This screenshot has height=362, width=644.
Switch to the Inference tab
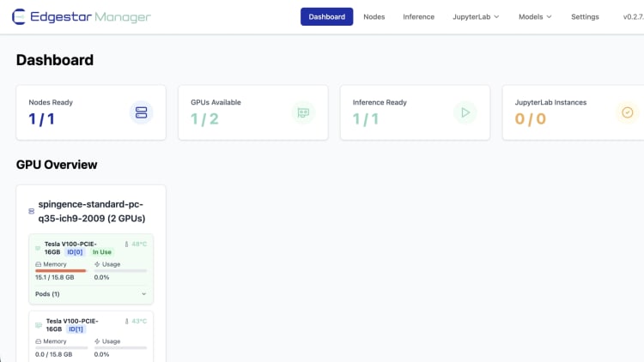(418, 16)
